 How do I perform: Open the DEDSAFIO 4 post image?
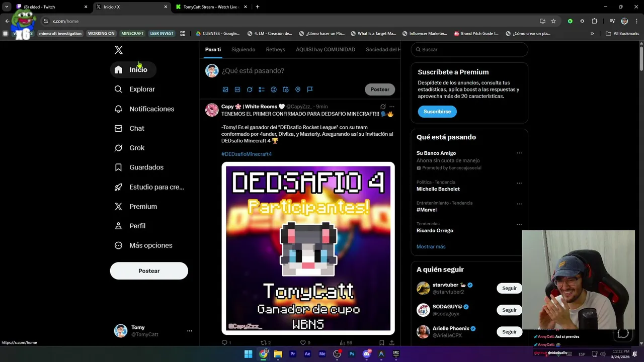pyautogui.click(x=308, y=248)
